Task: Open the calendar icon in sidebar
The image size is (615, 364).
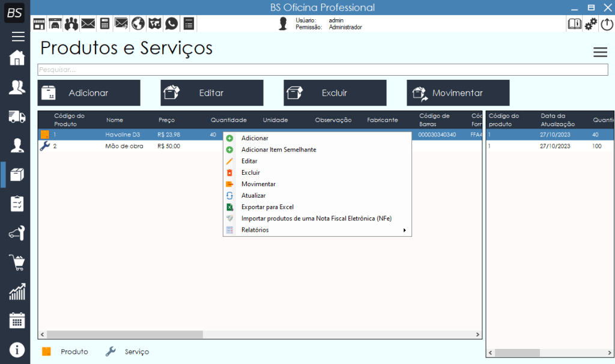Action: (x=17, y=320)
